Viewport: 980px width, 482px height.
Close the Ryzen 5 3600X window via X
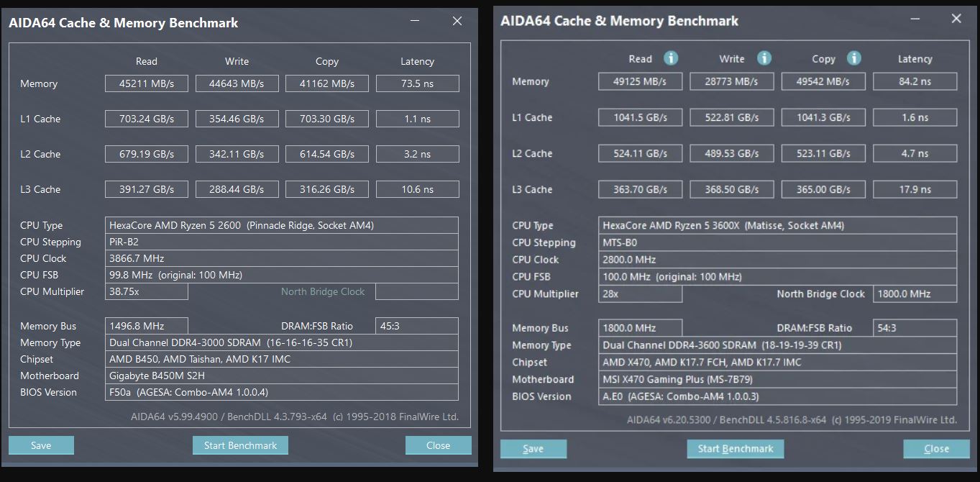956,19
